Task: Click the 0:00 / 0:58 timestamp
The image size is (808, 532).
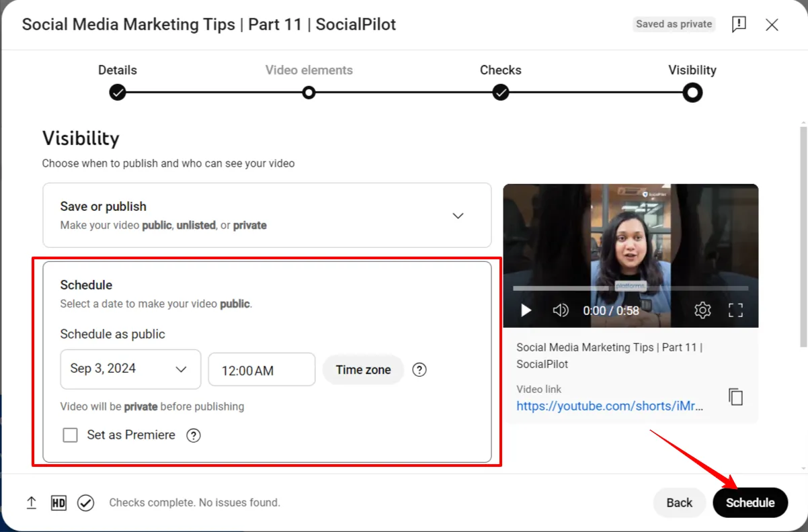Action: point(611,310)
